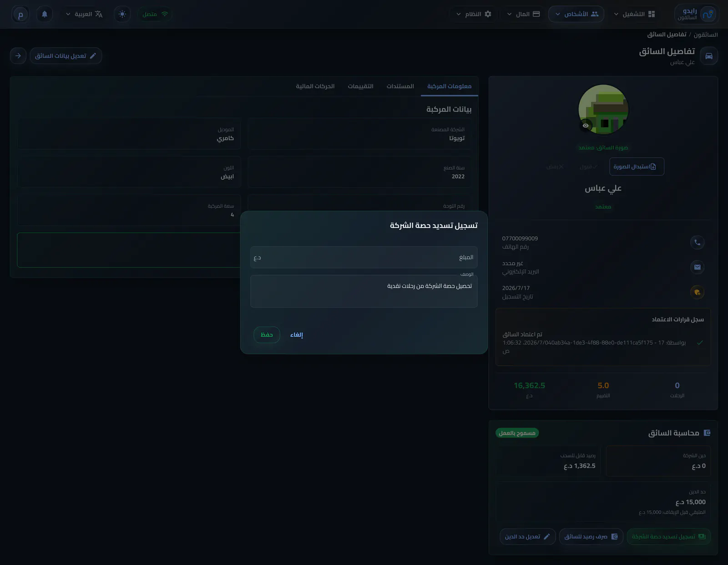Click the Radio app logo icon
This screenshot has height=565, width=728.
click(x=708, y=14)
